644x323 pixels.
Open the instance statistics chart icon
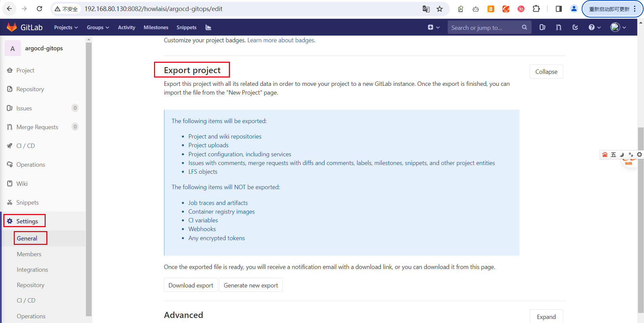tap(208, 28)
